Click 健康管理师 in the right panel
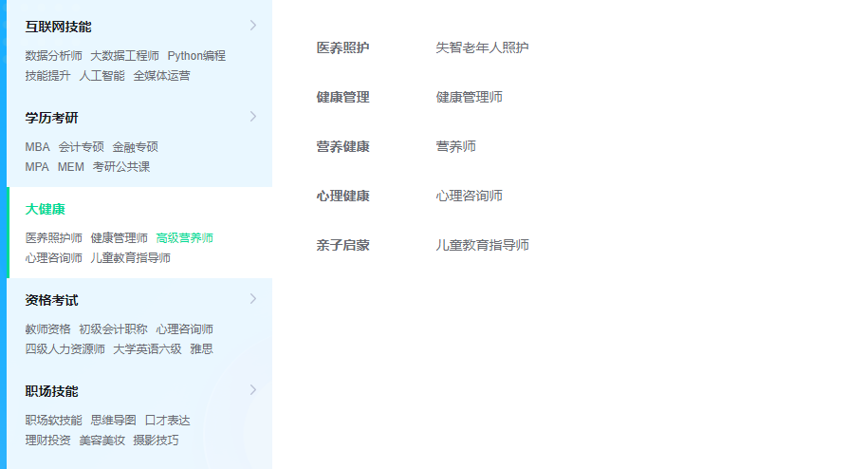Image resolution: width=868 pixels, height=469 pixels. coord(469,97)
